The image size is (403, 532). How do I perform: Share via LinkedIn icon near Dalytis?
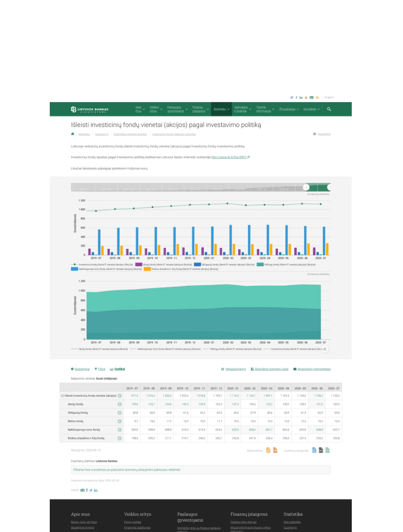tap(96, 490)
